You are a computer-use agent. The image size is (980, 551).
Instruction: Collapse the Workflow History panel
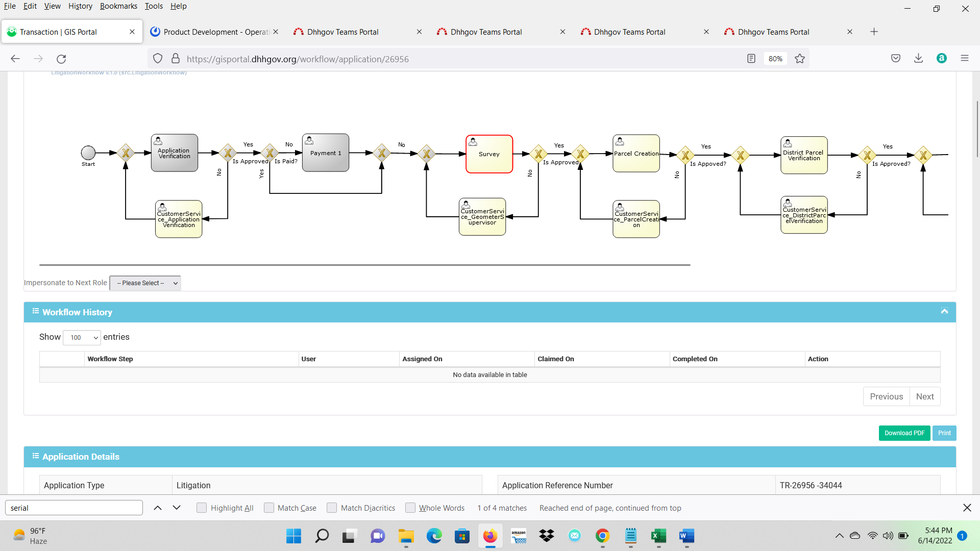[944, 311]
